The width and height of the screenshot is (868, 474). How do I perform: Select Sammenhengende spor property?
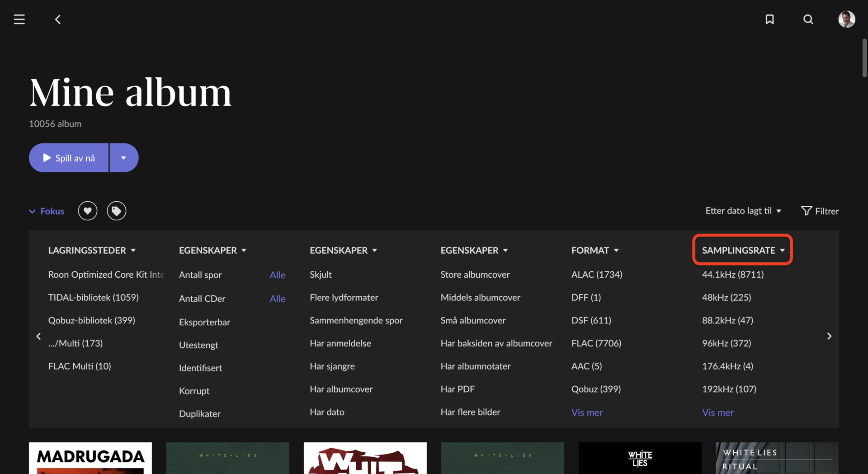click(x=356, y=320)
